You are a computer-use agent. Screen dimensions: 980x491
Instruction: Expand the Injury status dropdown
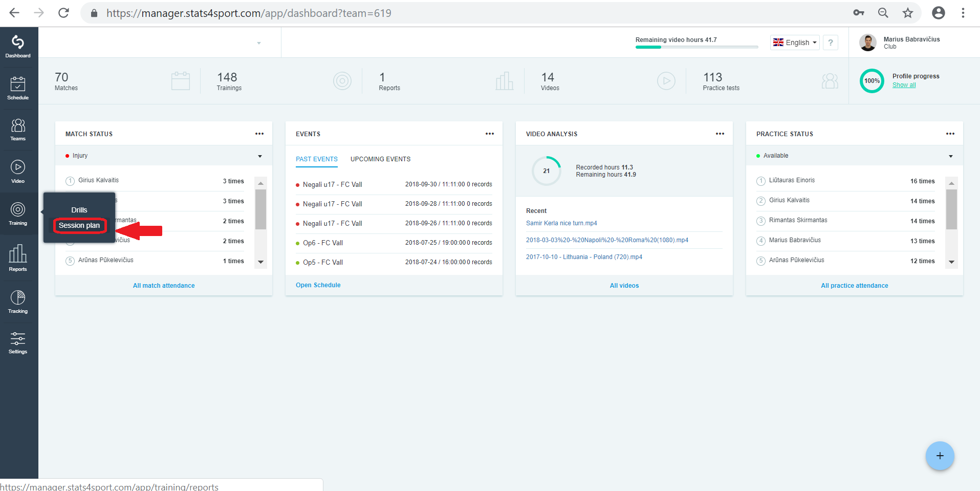tap(164, 156)
